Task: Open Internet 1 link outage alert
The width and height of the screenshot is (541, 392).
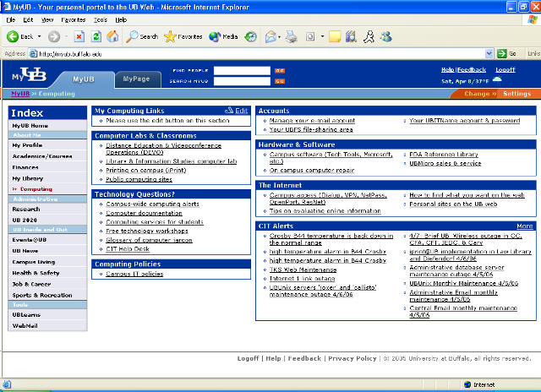Action: pyautogui.click(x=302, y=278)
